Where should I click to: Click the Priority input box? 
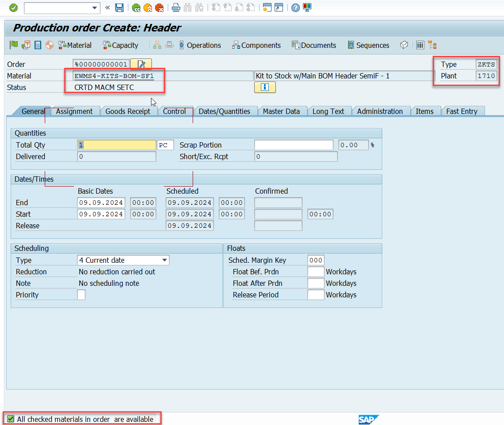click(81, 295)
